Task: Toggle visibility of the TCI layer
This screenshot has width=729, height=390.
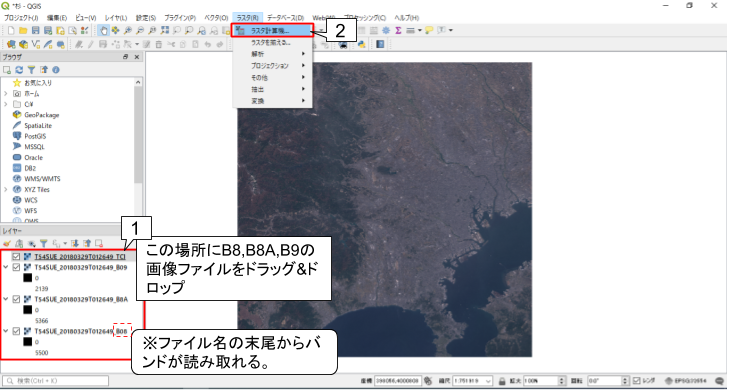Action: click(x=16, y=256)
